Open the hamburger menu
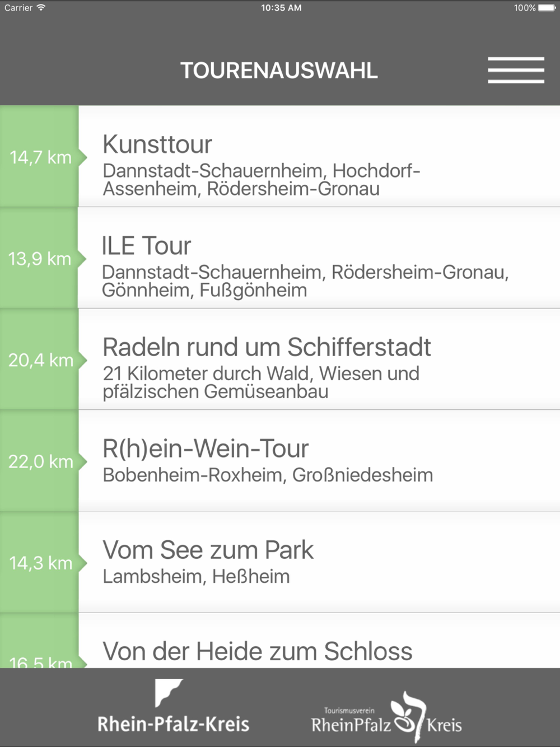The width and height of the screenshot is (560, 747). 516,70
